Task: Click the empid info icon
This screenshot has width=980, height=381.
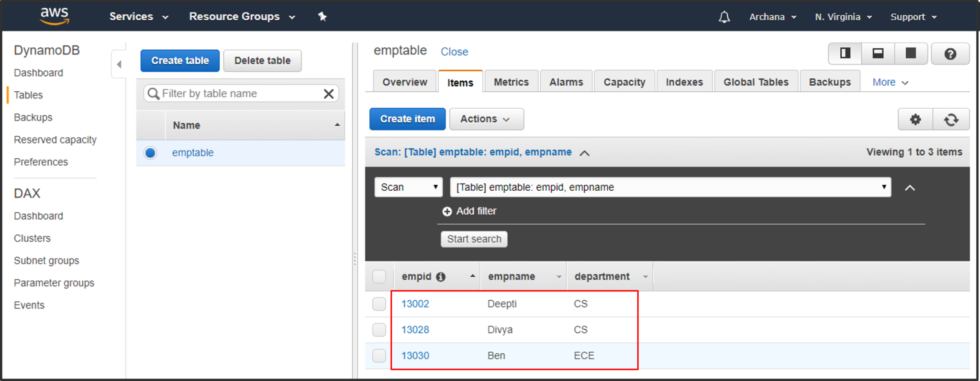Action: [x=441, y=277]
